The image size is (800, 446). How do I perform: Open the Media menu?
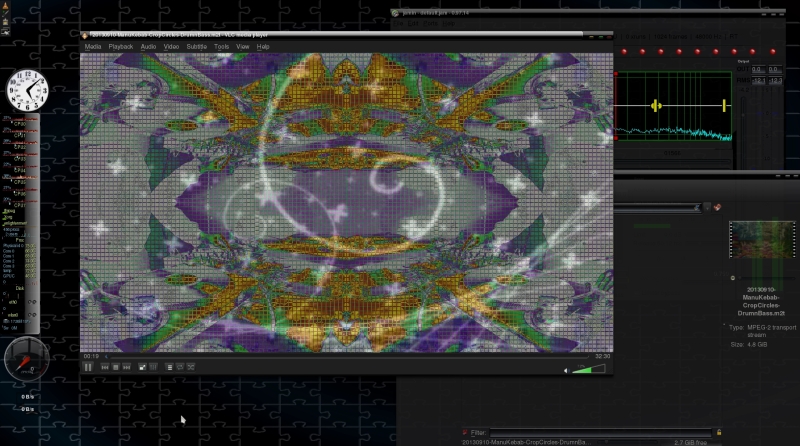click(x=93, y=46)
